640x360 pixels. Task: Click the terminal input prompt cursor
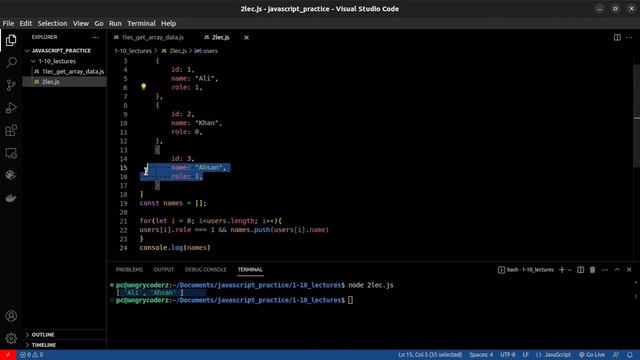[350, 300]
